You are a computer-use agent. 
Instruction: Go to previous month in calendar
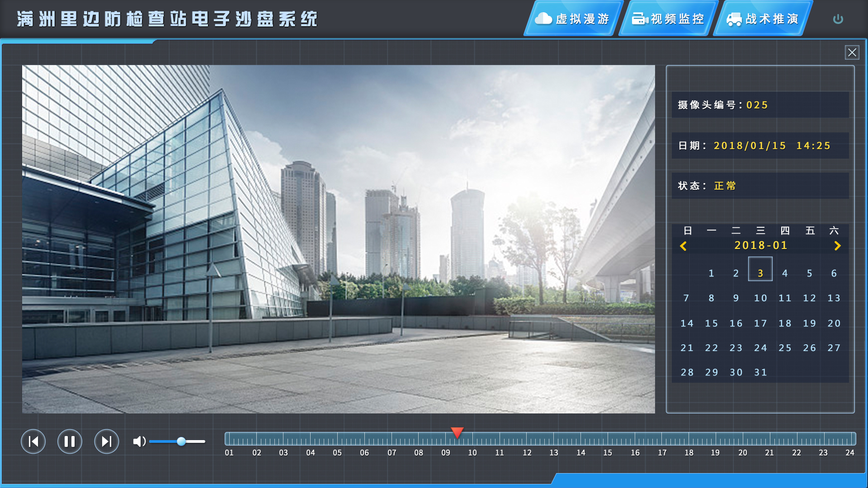[683, 246]
